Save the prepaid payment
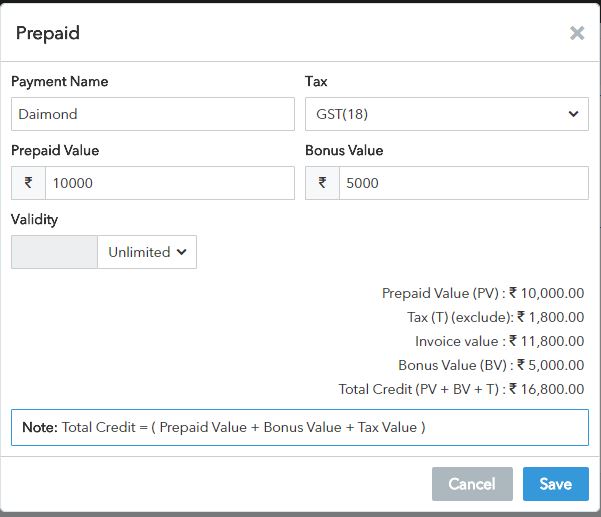Image resolution: width=601 pixels, height=517 pixels. 556,484
